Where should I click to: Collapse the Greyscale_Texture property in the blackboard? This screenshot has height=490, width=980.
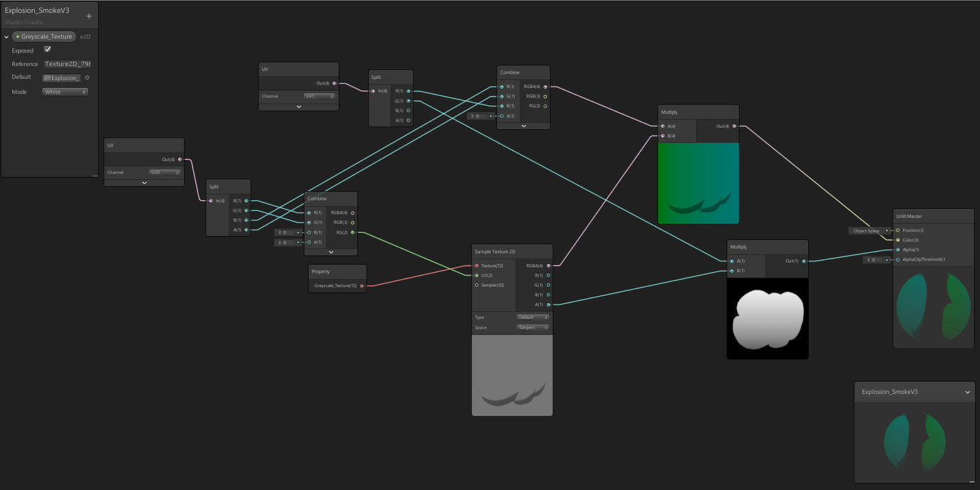6,36
